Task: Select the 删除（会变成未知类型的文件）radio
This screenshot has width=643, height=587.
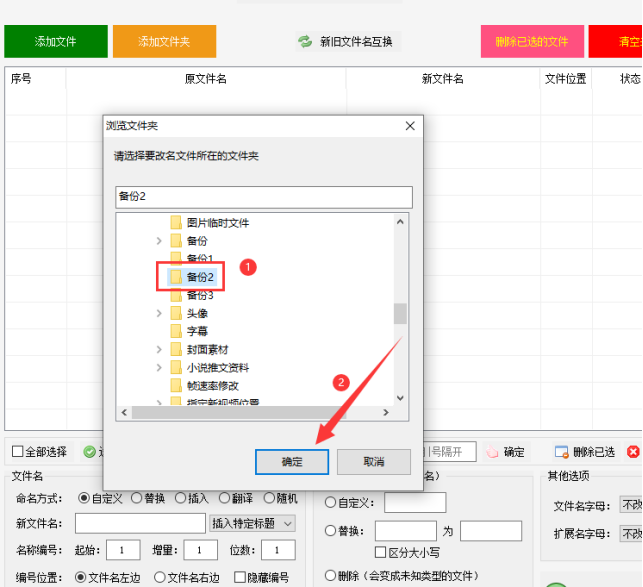Action: click(x=331, y=575)
